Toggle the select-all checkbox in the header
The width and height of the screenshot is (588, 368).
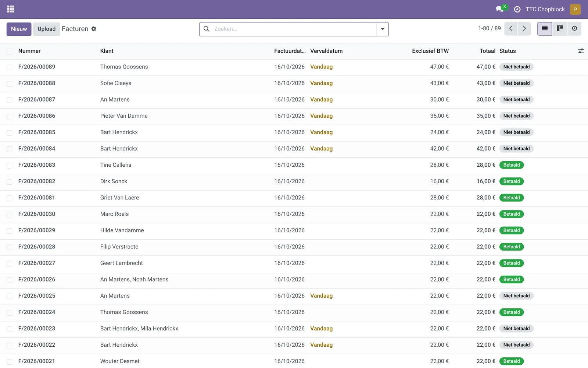[x=10, y=52]
